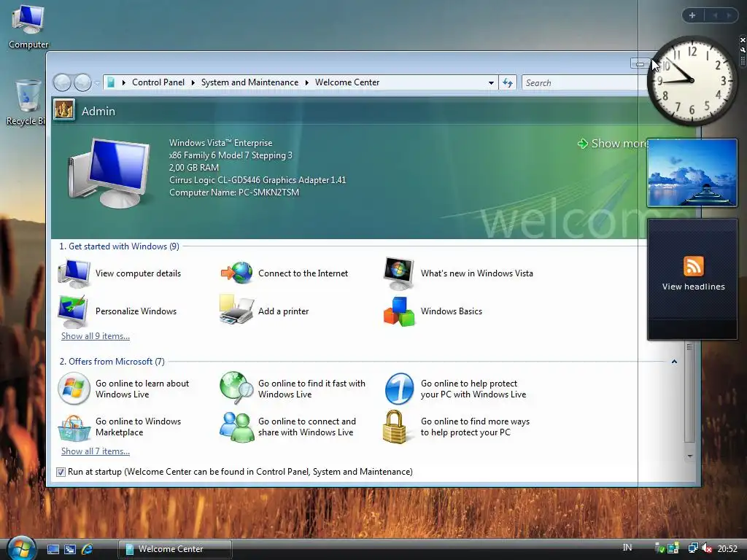This screenshot has width=747, height=560.
Task: Collapse Offers from Microsoft section chevron
Action: (x=674, y=362)
